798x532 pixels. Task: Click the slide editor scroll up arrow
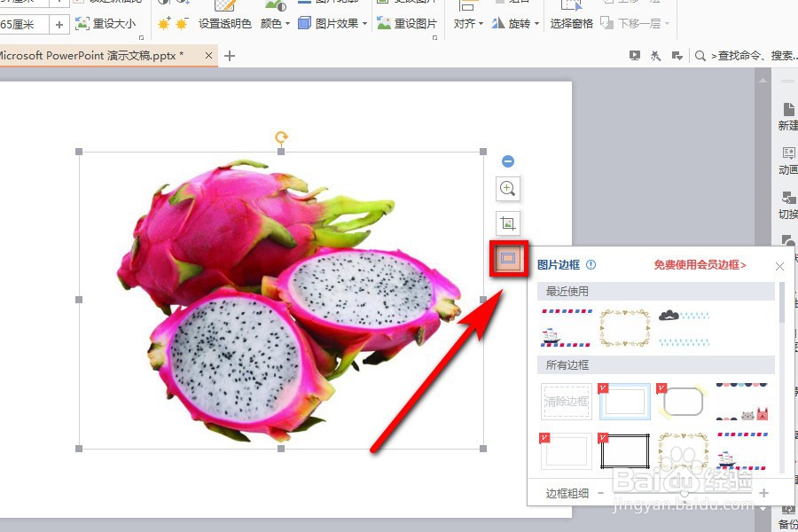pos(762,81)
